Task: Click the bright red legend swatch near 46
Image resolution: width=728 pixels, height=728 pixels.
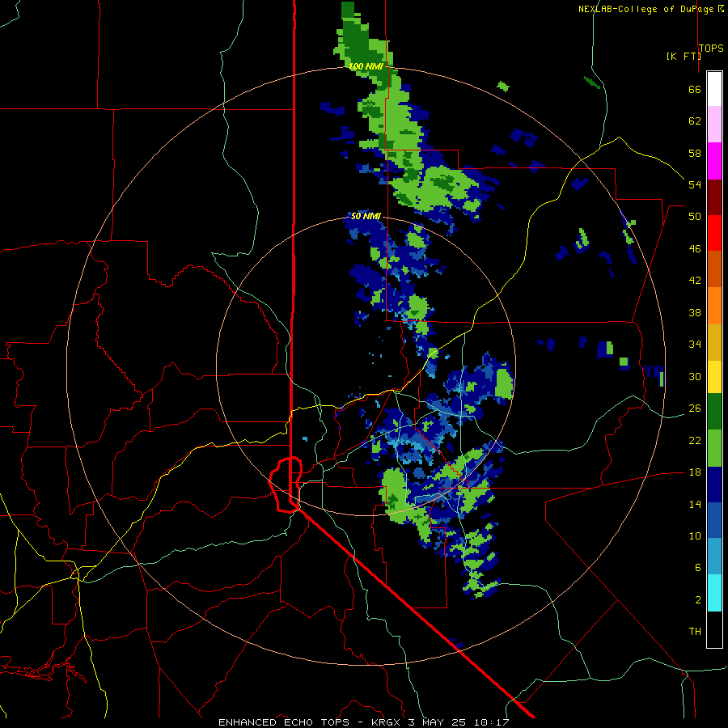Action: [714, 233]
